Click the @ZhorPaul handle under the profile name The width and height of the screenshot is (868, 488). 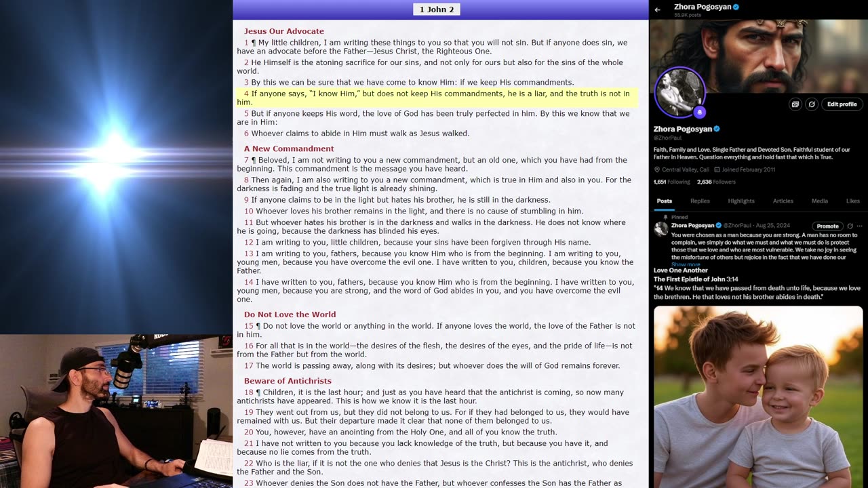(668, 138)
